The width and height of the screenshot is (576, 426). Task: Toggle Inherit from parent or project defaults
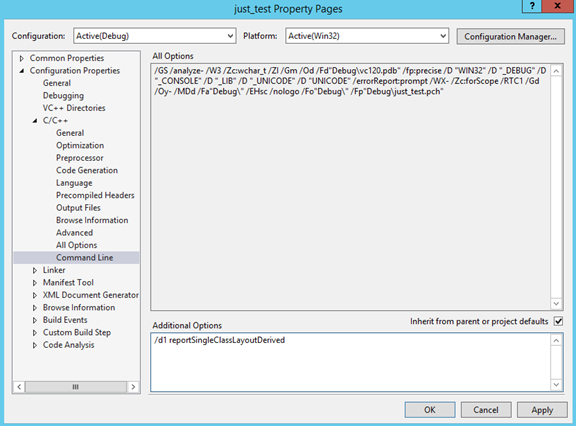pyautogui.click(x=558, y=321)
